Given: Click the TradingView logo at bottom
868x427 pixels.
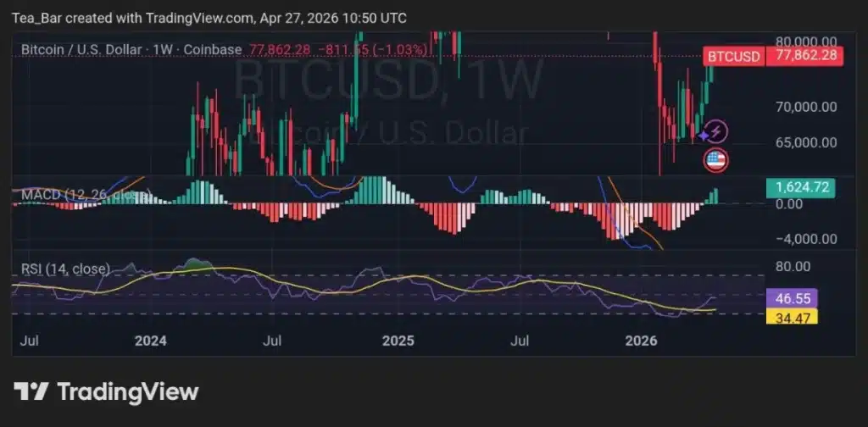Looking at the screenshot, I should pyautogui.click(x=106, y=391).
